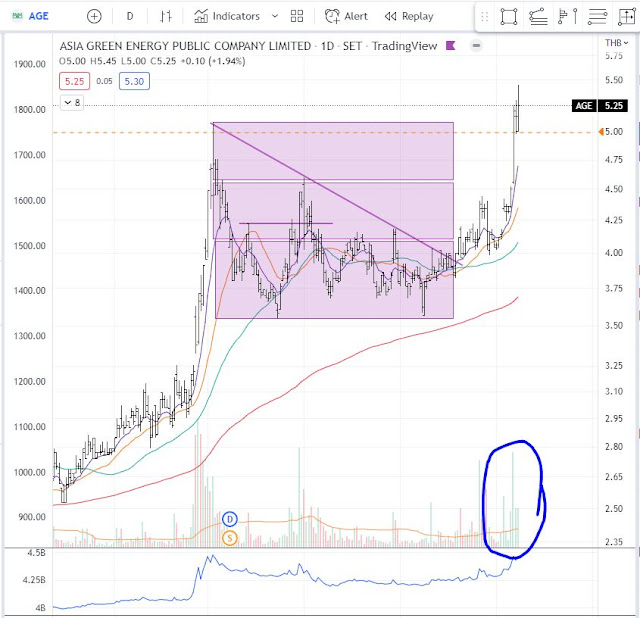The height and width of the screenshot is (618, 640).
Task: Open the D timeframe interval selector
Action: point(130,16)
